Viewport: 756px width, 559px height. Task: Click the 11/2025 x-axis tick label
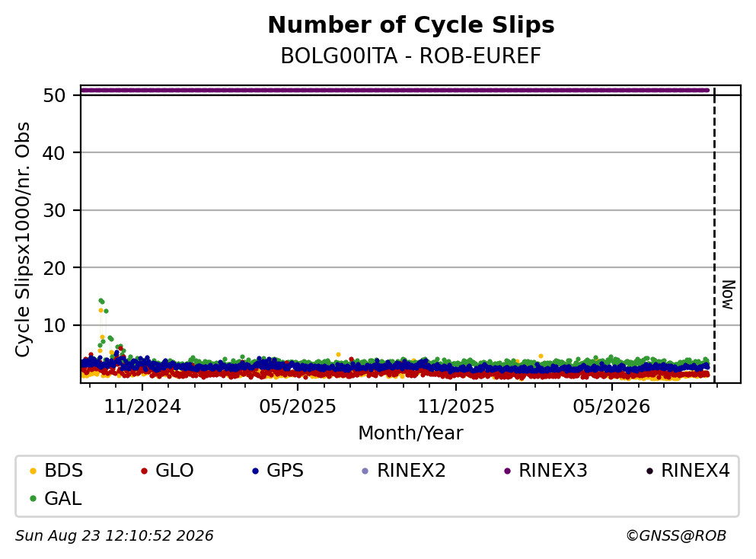(455, 407)
